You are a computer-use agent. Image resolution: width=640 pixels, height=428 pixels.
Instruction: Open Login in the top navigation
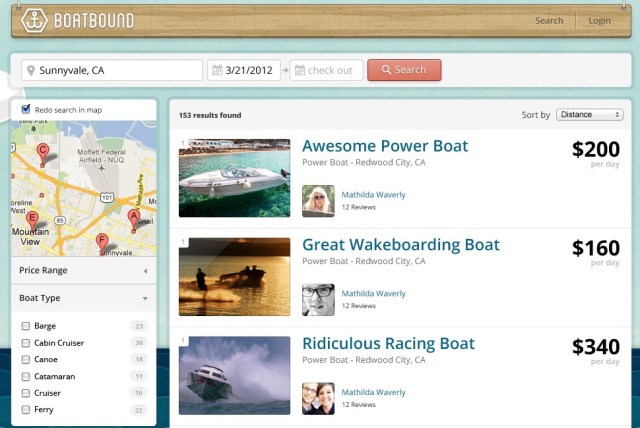point(599,20)
